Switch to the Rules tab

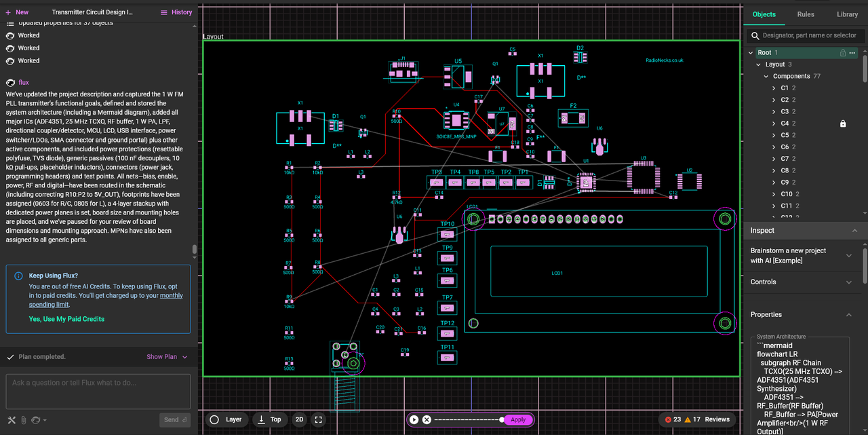806,14
